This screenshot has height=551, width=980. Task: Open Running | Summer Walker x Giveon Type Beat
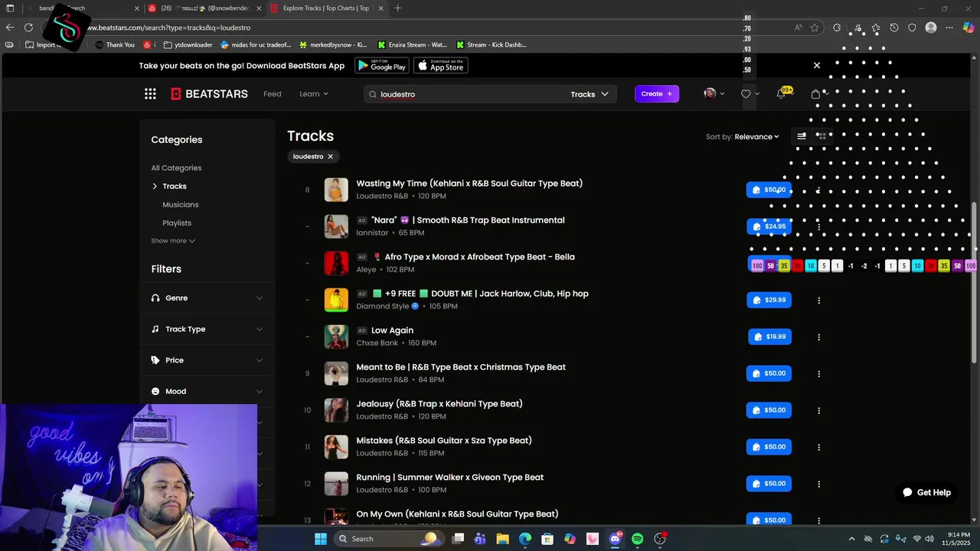coord(450,478)
